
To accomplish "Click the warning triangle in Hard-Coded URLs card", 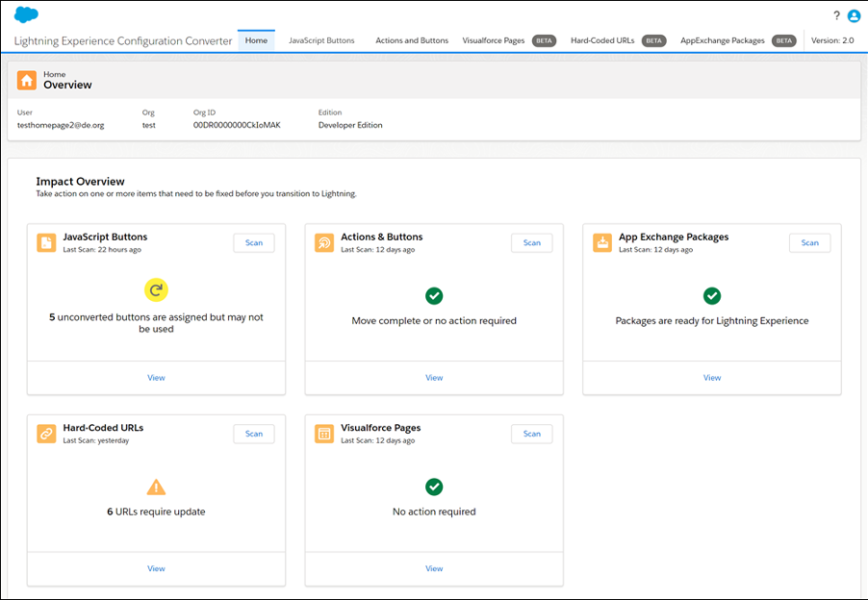I will [x=156, y=487].
